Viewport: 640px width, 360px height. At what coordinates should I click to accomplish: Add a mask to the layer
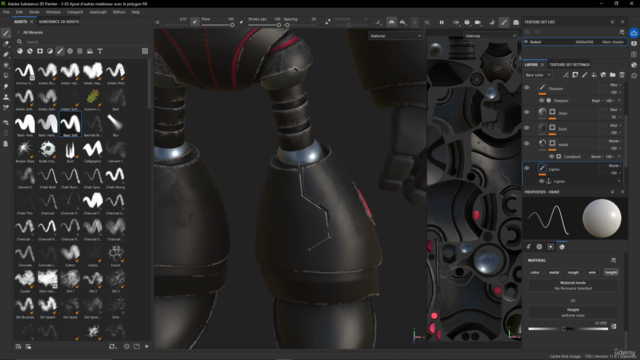(x=575, y=75)
